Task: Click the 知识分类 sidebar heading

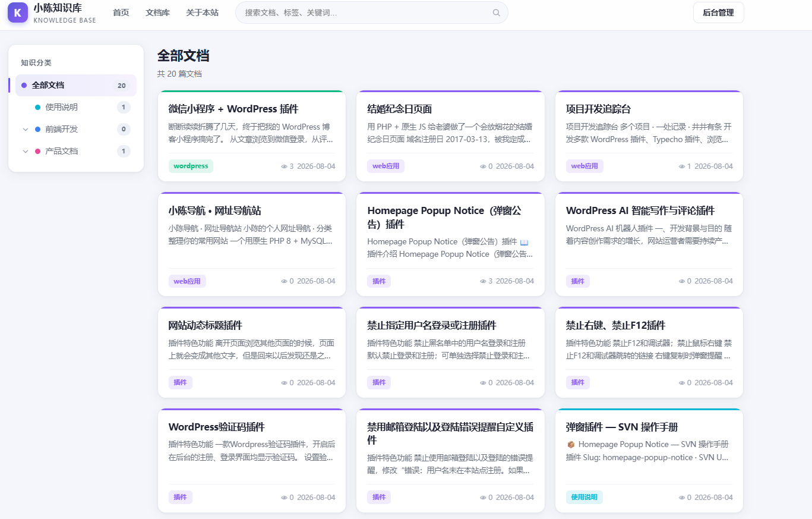Action: tap(36, 62)
